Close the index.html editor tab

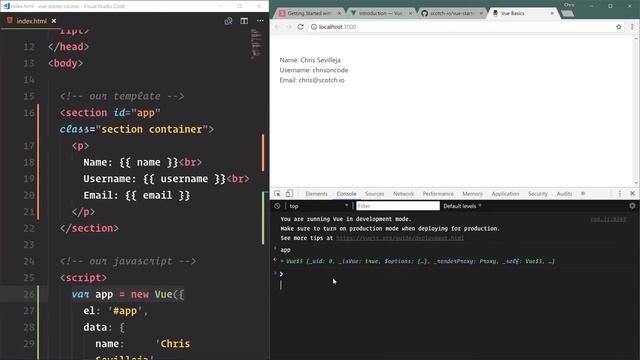tap(54, 21)
